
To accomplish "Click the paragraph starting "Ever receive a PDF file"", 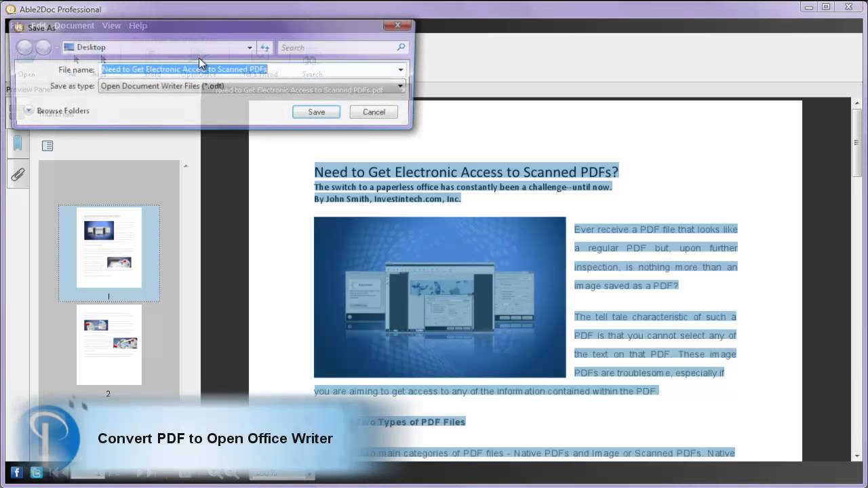I will pos(656,258).
